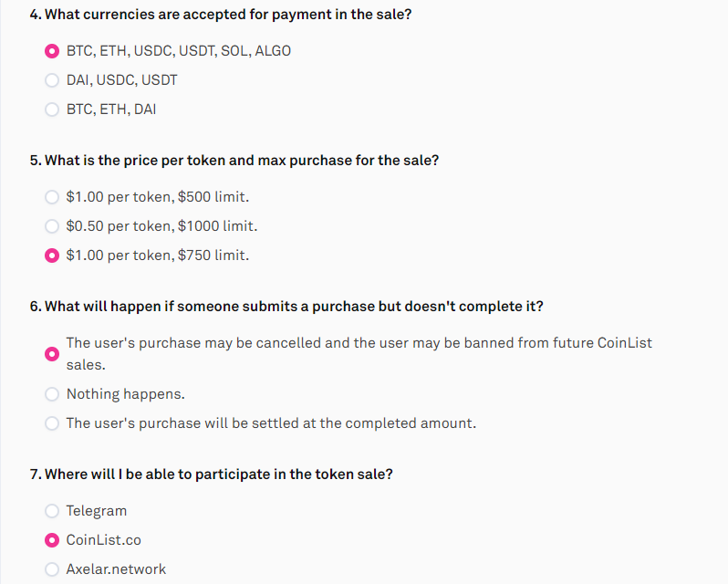
Task: Click question 4 about accepted currencies
Action: click(221, 15)
